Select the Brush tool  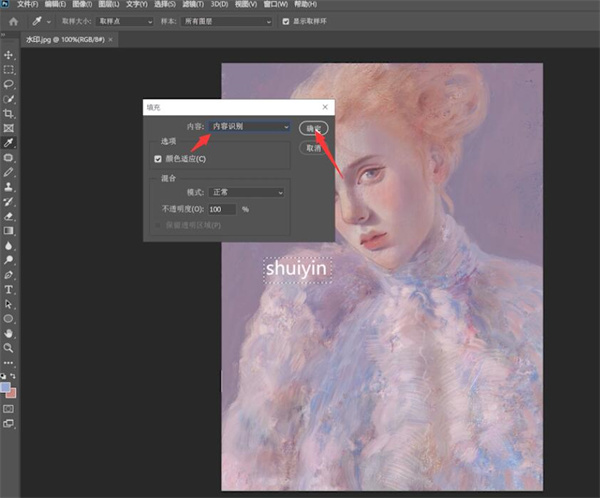coord(8,172)
